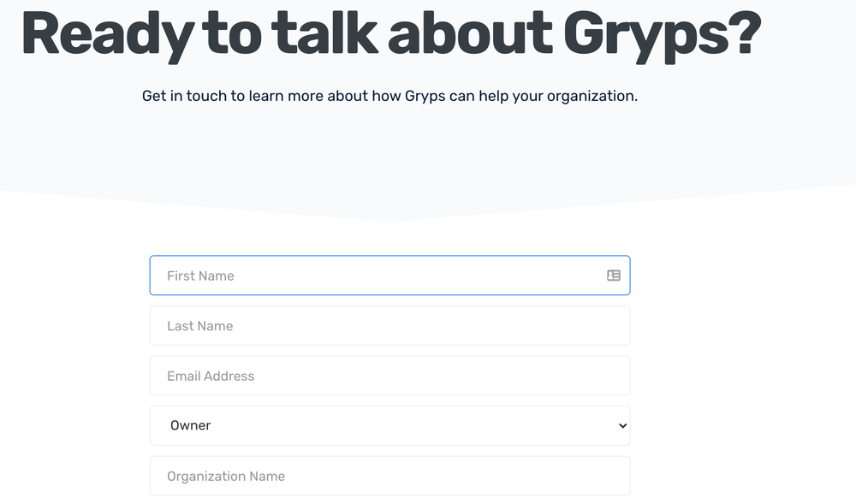
Task: Click the chevron on the Owner selector
Action: [621, 425]
